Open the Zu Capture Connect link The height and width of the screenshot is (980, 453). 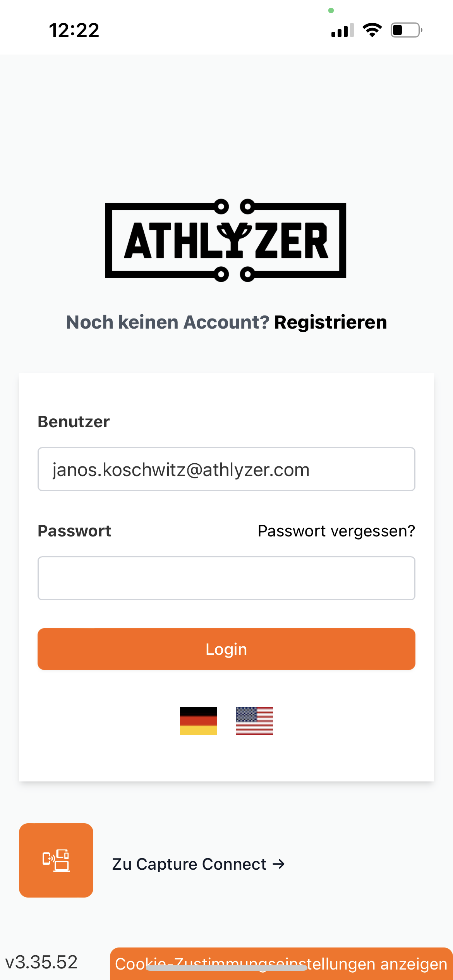[190, 864]
